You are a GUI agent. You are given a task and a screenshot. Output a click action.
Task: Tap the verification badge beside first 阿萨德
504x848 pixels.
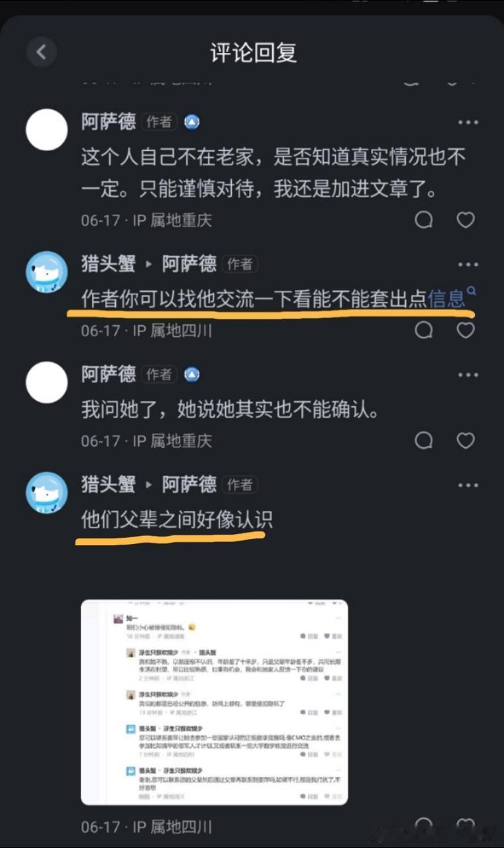point(191,122)
